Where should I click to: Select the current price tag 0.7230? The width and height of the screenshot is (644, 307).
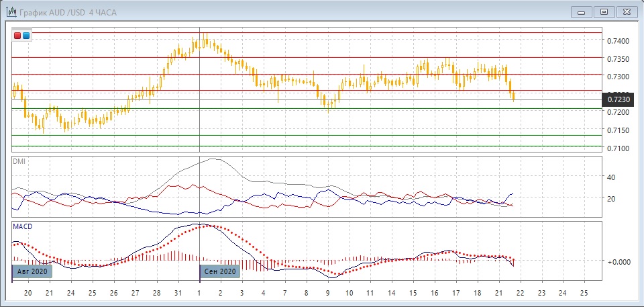pos(619,100)
